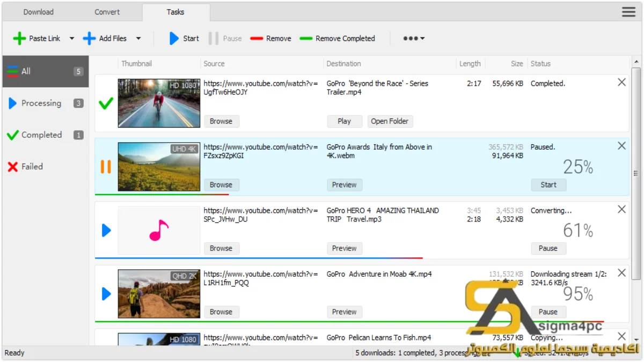644x362 pixels.
Task: Click the Destination column header
Action: coord(390,63)
